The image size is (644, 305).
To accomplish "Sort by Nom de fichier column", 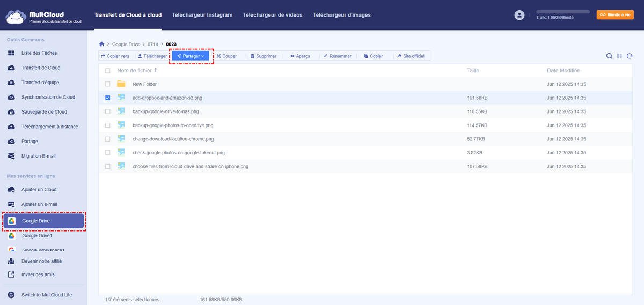I will pos(137,70).
